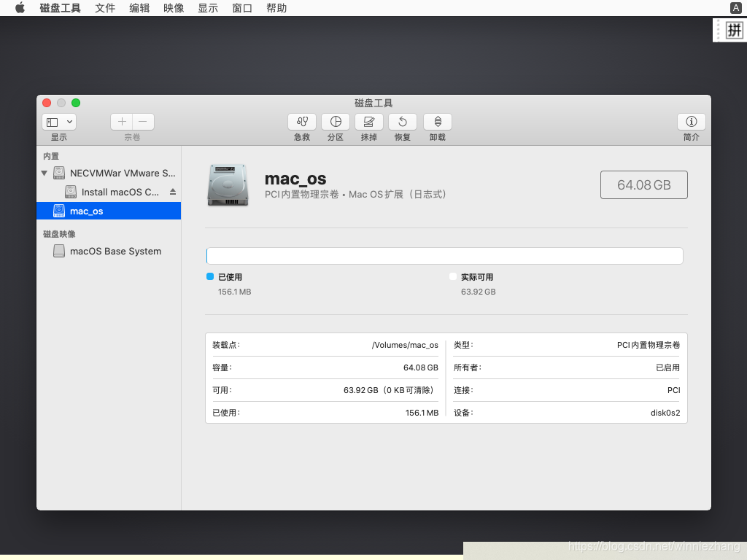Click the /Volumes/mac_os mount point value
The height and width of the screenshot is (560, 747).
405,345
